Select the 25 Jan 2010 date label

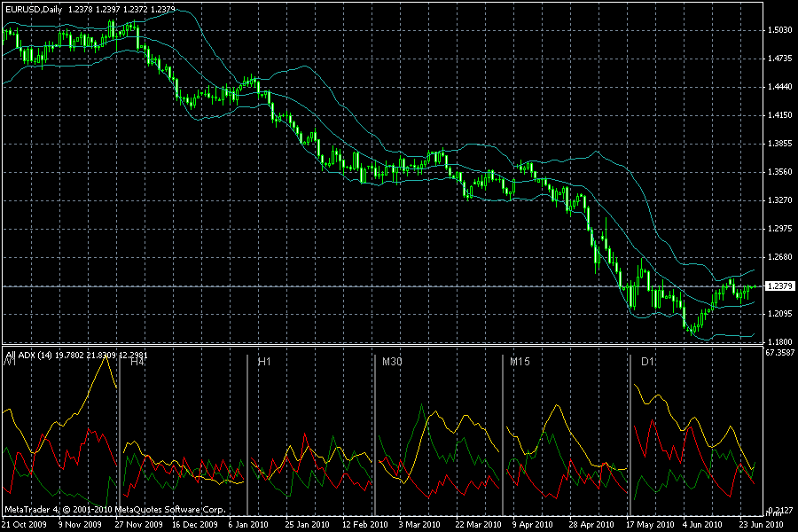[307, 524]
